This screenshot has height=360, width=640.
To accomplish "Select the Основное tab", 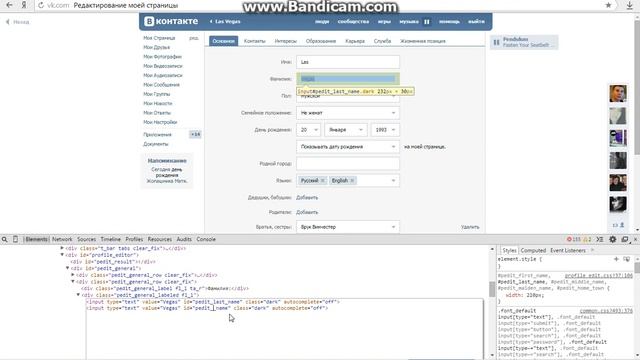I will click(x=224, y=41).
